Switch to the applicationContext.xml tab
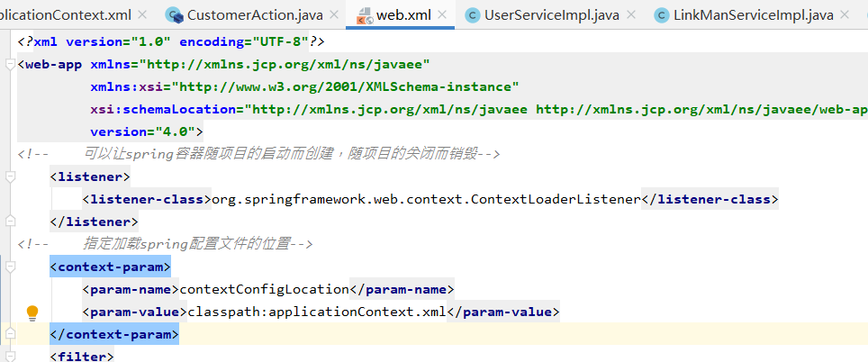The height and width of the screenshot is (362, 868). [66, 15]
